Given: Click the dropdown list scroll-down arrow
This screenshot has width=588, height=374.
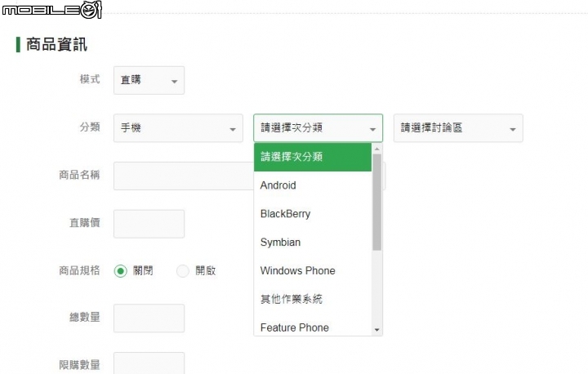Looking at the screenshot, I should click(x=376, y=329).
